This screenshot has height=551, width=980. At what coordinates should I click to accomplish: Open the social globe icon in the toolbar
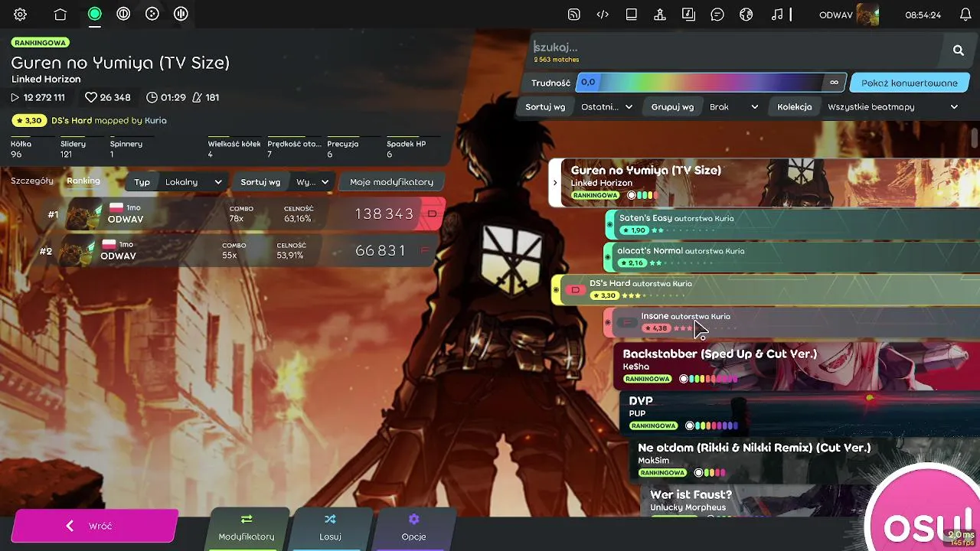tap(746, 15)
